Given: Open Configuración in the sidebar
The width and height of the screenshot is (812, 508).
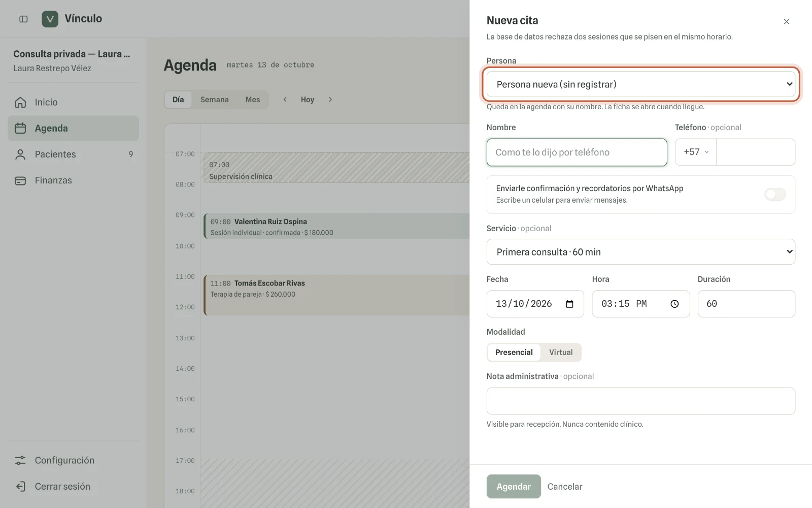Looking at the screenshot, I should pos(73,460).
